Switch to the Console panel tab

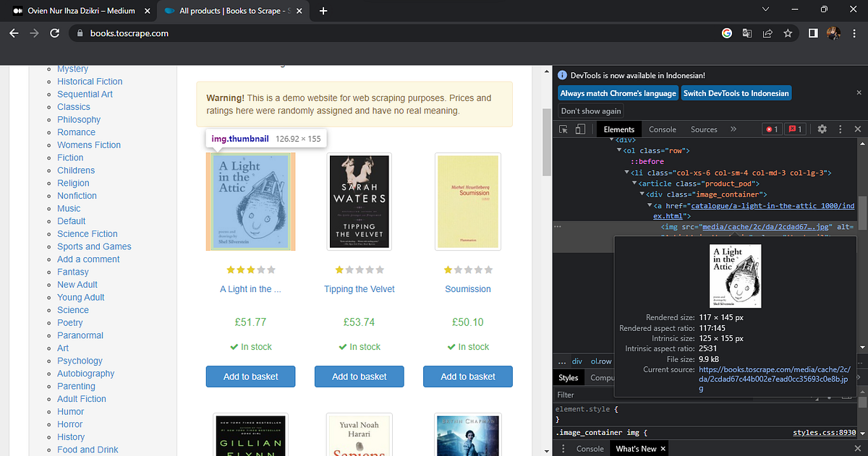click(x=662, y=129)
